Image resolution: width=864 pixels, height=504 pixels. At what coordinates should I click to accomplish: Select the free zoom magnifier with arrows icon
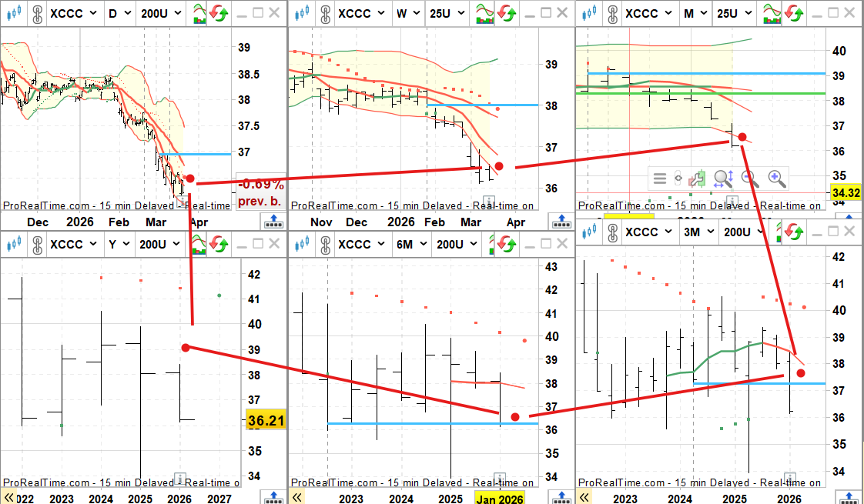(x=722, y=179)
